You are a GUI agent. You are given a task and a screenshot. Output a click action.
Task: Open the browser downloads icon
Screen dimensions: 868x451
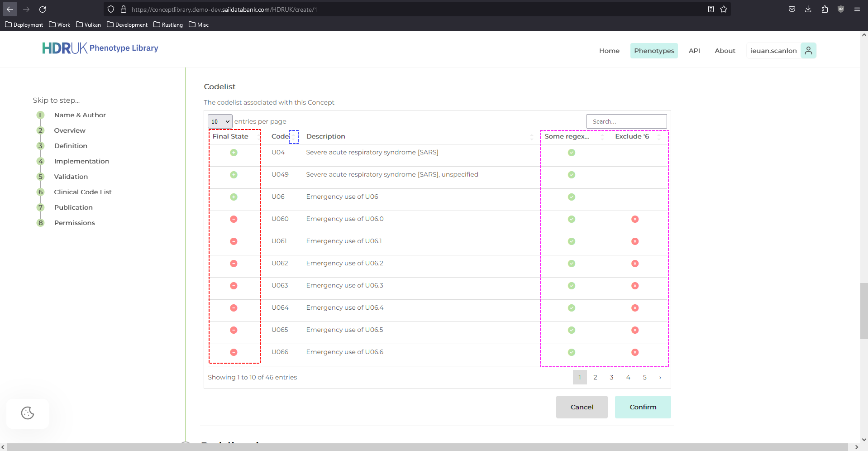point(808,9)
